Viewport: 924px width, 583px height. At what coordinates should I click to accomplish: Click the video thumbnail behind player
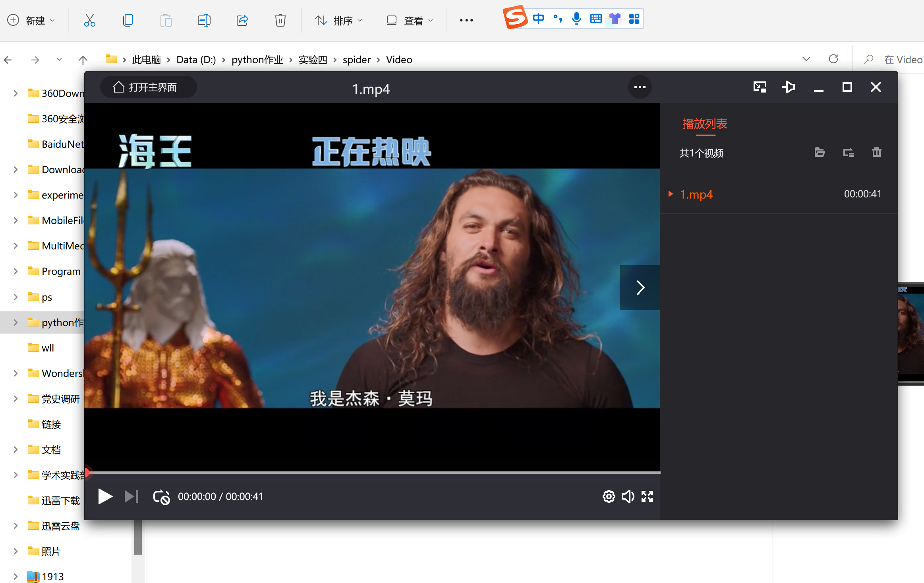pyautogui.click(x=911, y=334)
